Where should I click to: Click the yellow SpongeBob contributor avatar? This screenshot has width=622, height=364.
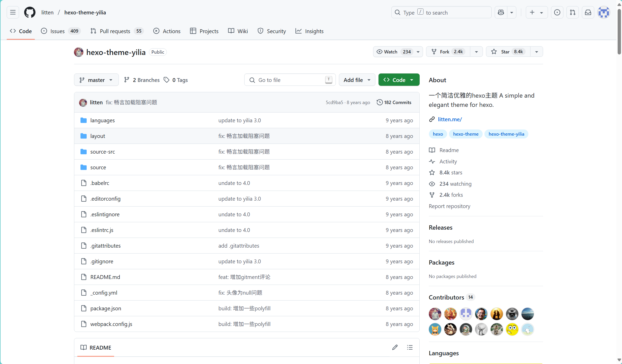[512, 329]
